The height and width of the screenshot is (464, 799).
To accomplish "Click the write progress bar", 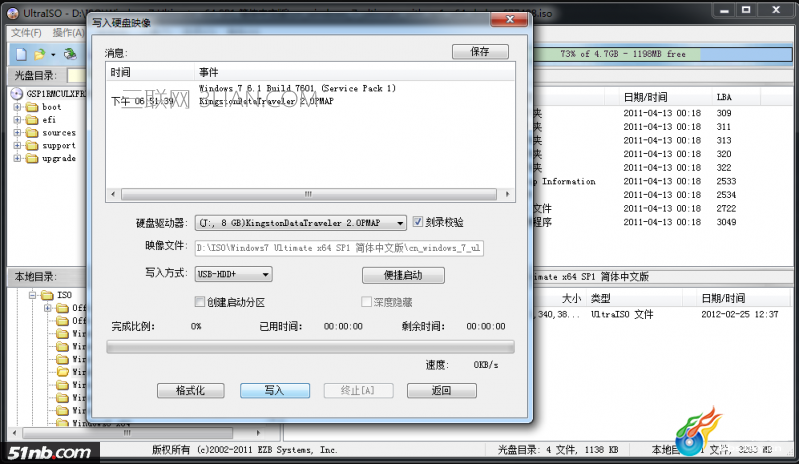I will (x=310, y=347).
